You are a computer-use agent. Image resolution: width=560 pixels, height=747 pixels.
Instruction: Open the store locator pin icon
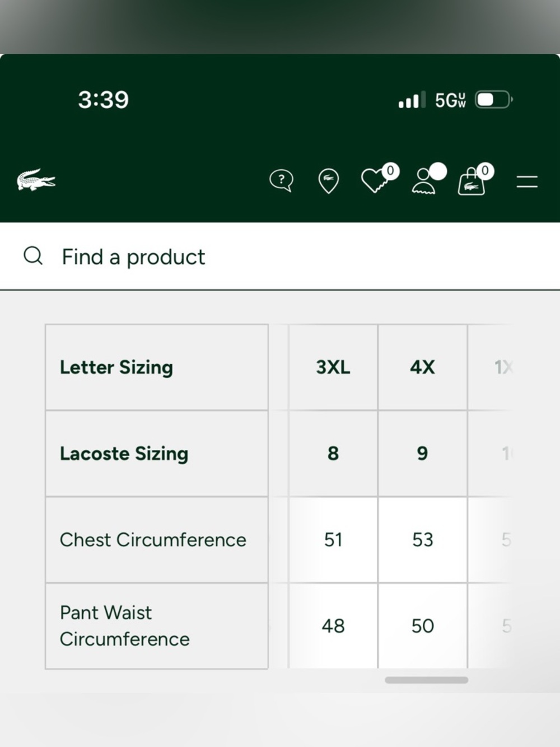[x=328, y=181]
